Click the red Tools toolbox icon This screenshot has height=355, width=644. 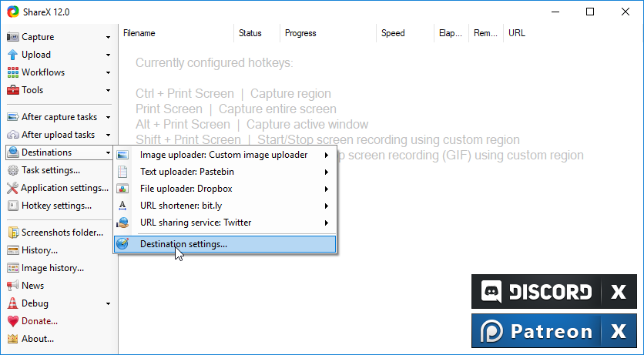pos(13,90)
